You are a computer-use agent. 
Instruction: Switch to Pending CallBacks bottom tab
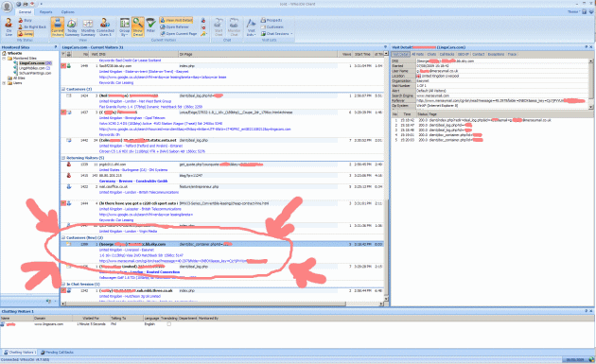point(58,353)
